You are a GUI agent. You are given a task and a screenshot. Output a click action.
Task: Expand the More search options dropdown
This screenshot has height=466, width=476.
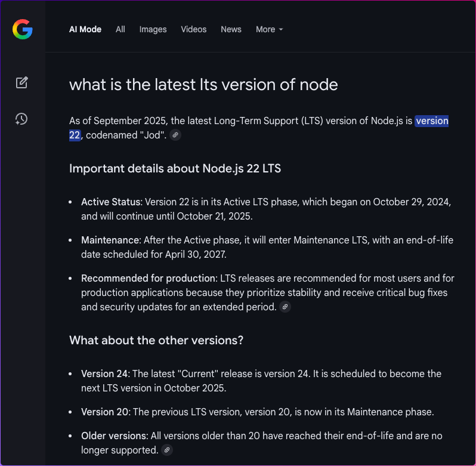tap(269, 29)
